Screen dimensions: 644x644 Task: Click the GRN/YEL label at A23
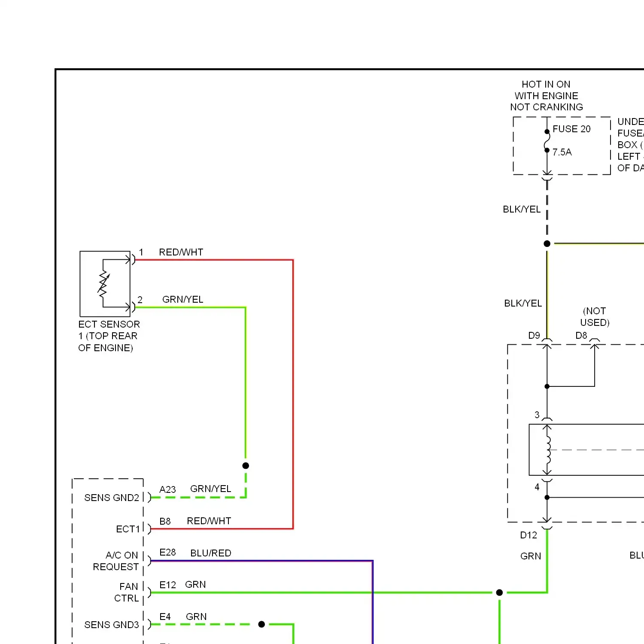pos(211,489)
